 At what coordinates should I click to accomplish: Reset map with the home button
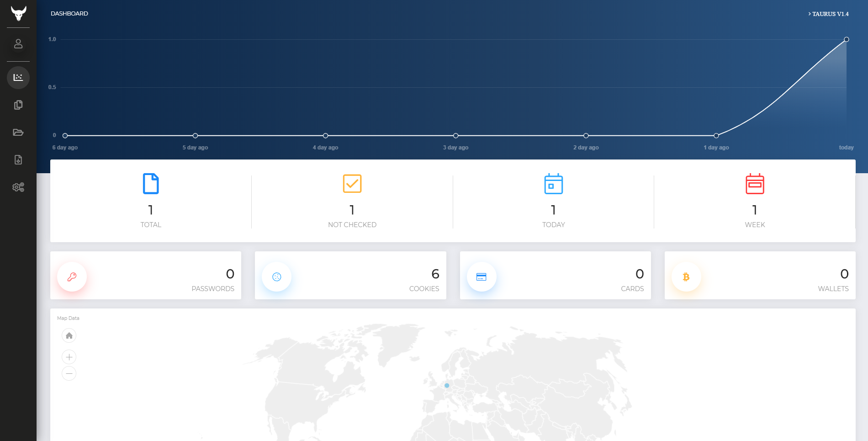coord(69,336)
